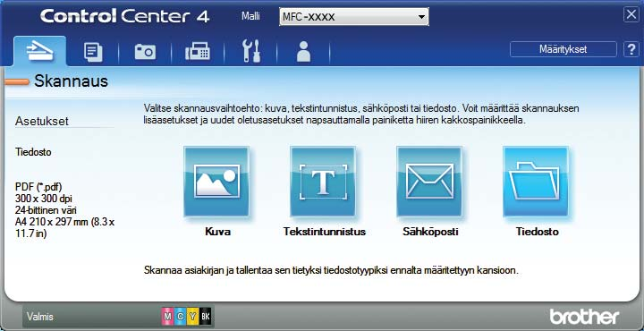Click the Määritykset configuration button
644x331 pixels.
563,49
